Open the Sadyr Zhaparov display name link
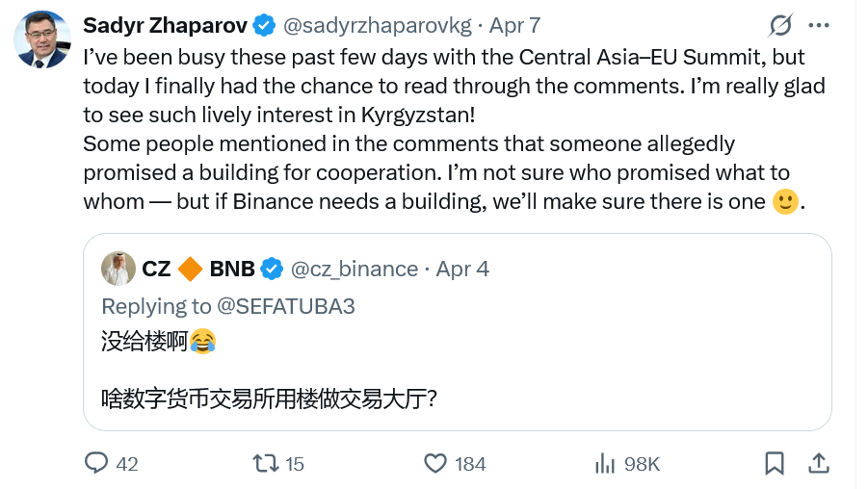The image size is (868, 489). click(x=166, y=24)
